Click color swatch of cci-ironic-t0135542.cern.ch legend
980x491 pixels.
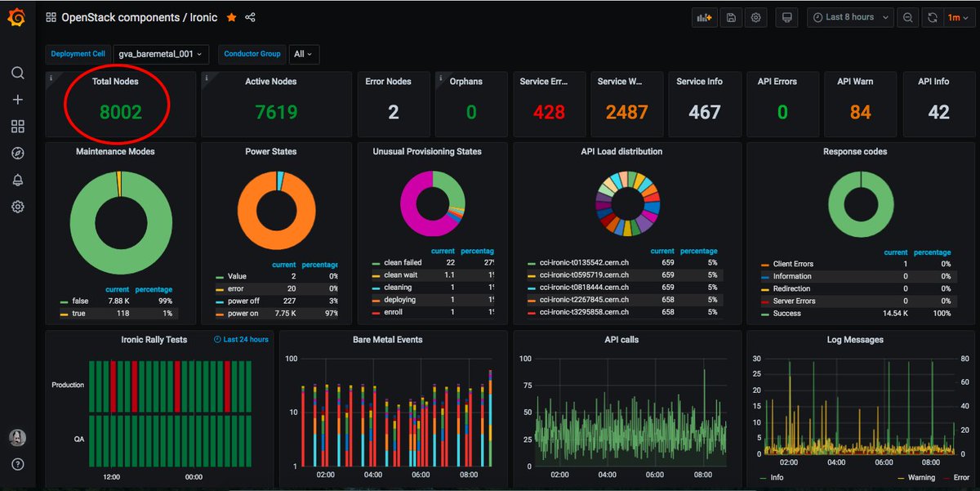click(x=532, y=264)
